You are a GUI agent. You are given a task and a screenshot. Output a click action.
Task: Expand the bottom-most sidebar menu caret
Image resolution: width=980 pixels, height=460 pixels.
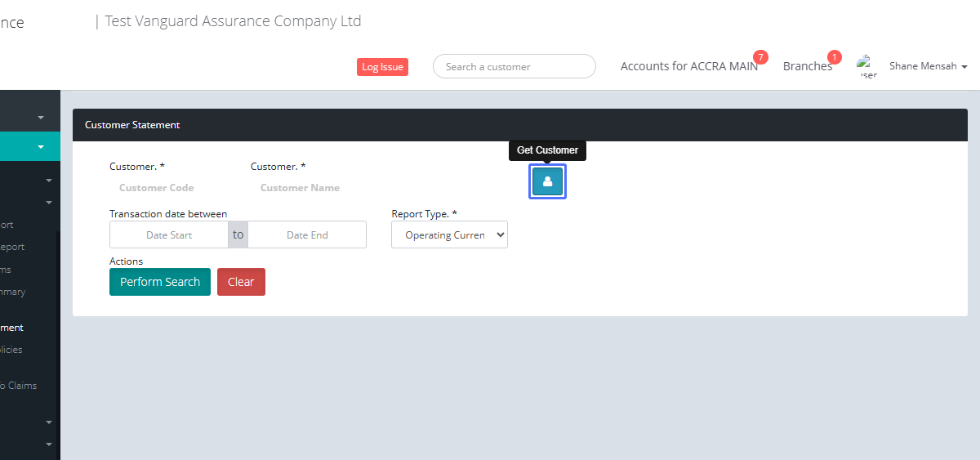tap(48, 444)
